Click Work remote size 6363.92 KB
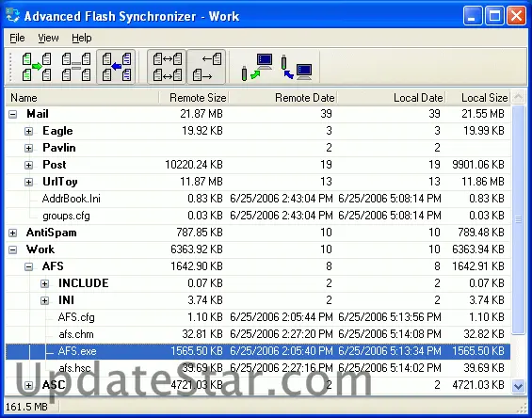The width and height of the screenshot is (532, 418). tap(197, 249)
